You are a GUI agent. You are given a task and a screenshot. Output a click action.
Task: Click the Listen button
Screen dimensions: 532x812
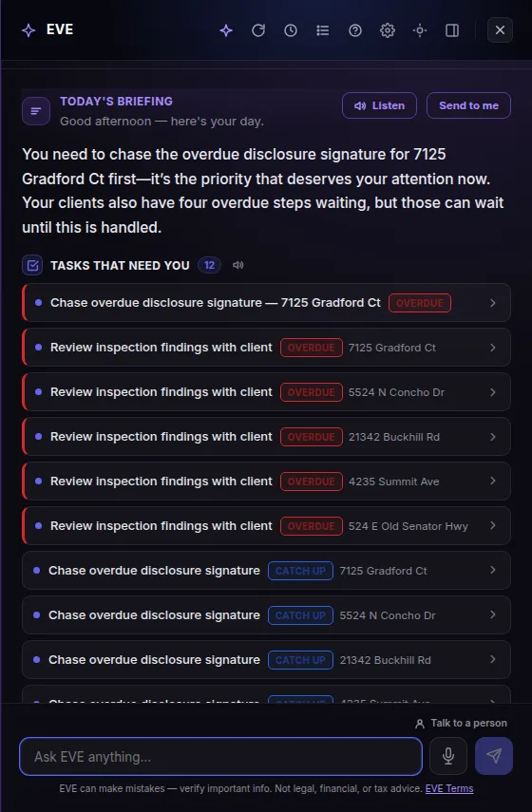tap(379, 105)
